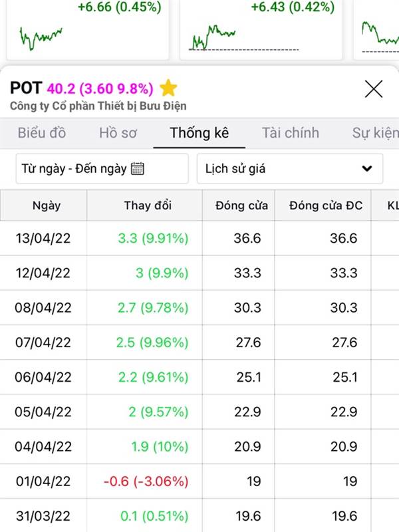The width and height of the screenshot is (399, 532).
Task: Click the Đóng cửa ĐC column header
Action: (x=326, y=205)
